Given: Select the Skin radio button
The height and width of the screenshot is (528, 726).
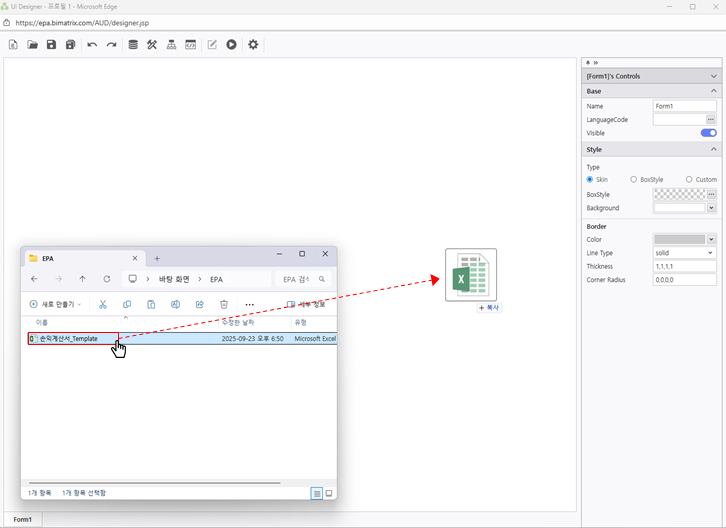Looking at the screenshot, I should click(590, 179).
